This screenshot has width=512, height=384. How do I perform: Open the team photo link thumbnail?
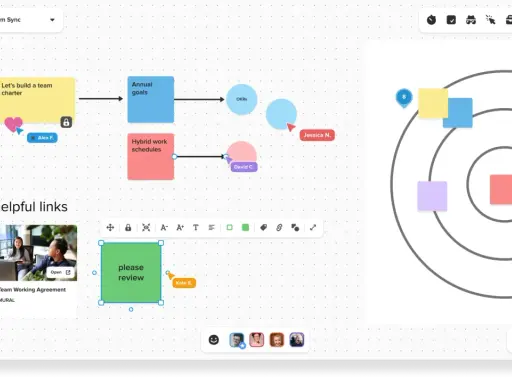pyautogui.click(x=37, y=253)
